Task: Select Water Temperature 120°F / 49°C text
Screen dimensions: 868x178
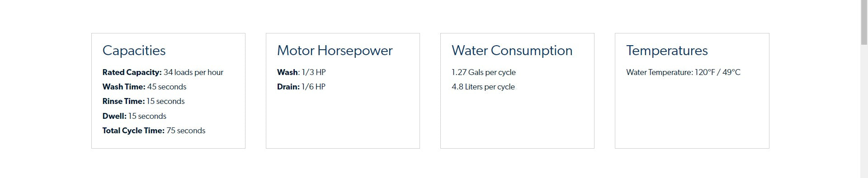Action: click(683, 72)
